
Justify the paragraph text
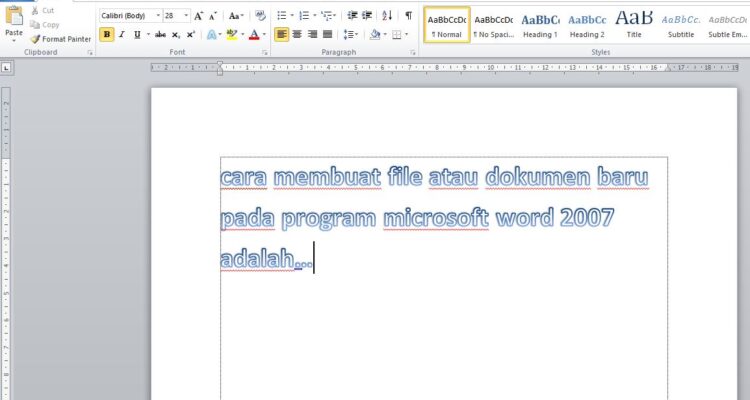click(x=328, y=34)
